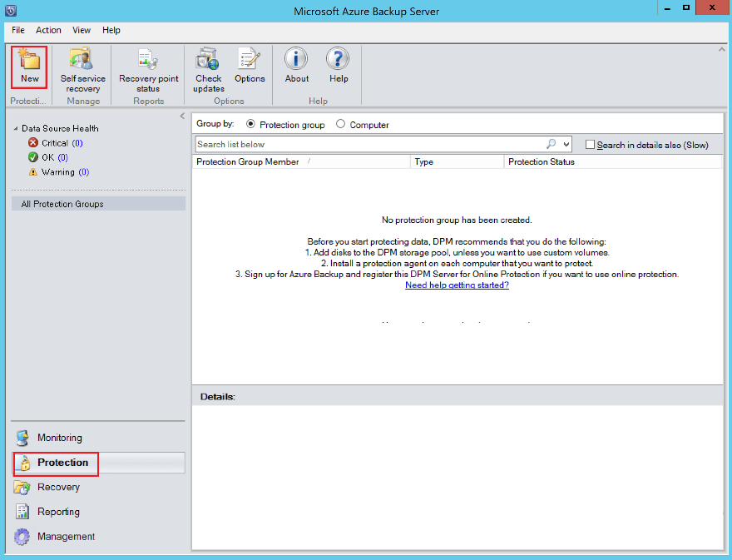Sort by Protection Status column header
Viewport: 732px width, 560px height.
(x=613, y=161)
